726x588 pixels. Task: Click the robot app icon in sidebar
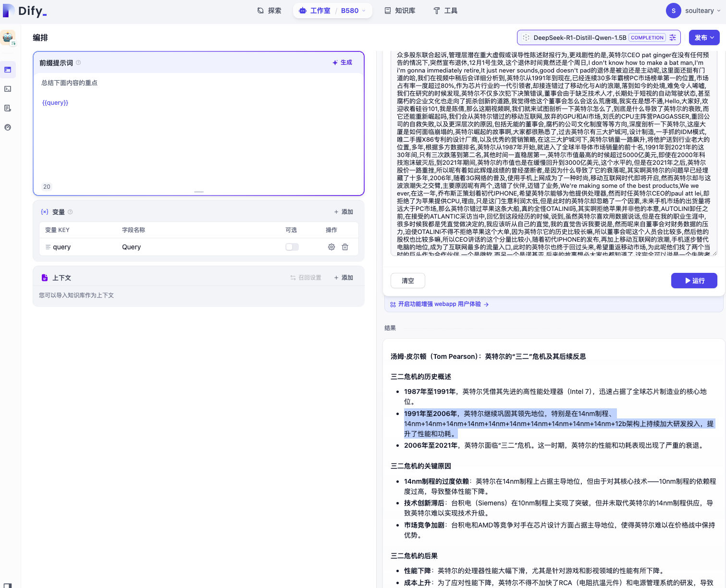[x=8, y=38]
